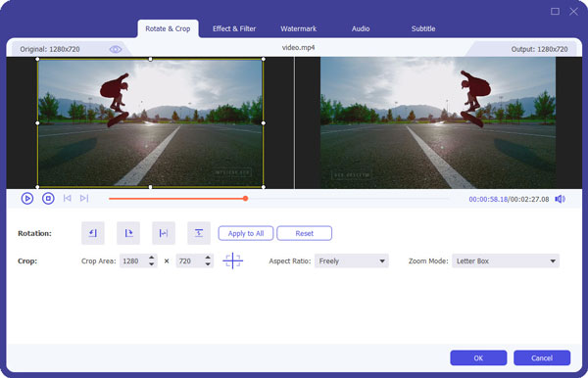This screenshot has height=378, width=588.
Task: Click the Output: 1280x720 label
Action: click(x=539, y=49)
